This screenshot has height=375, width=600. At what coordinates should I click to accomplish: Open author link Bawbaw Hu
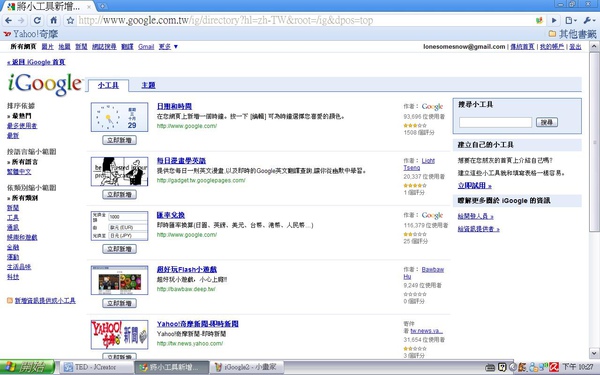424,273
